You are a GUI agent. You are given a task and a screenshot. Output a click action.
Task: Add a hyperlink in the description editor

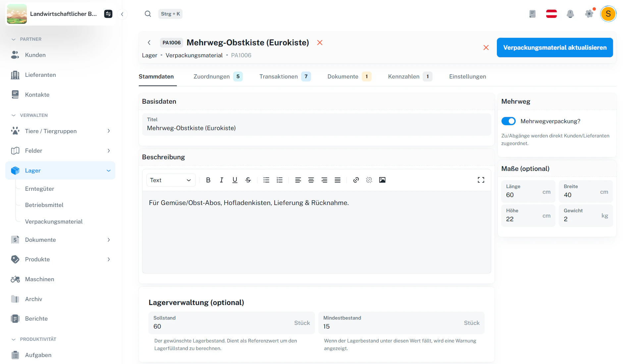coord(356,180)
